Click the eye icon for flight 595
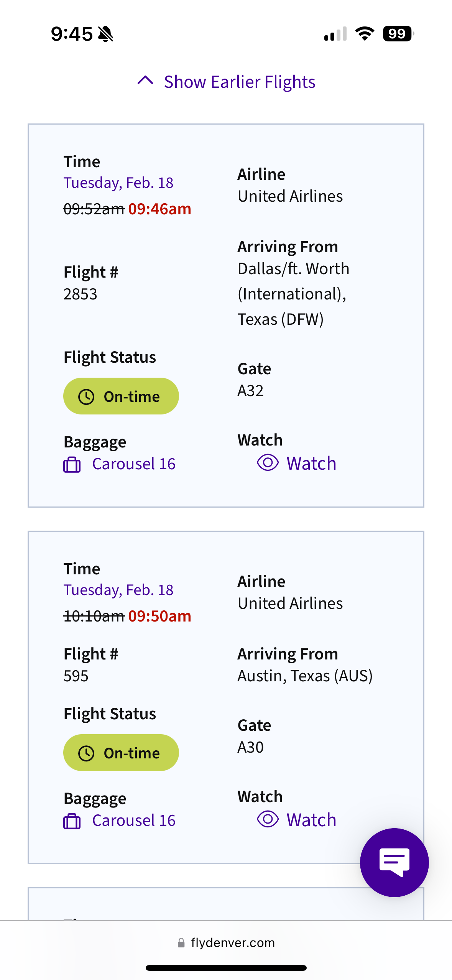 [x=268, y=819]
